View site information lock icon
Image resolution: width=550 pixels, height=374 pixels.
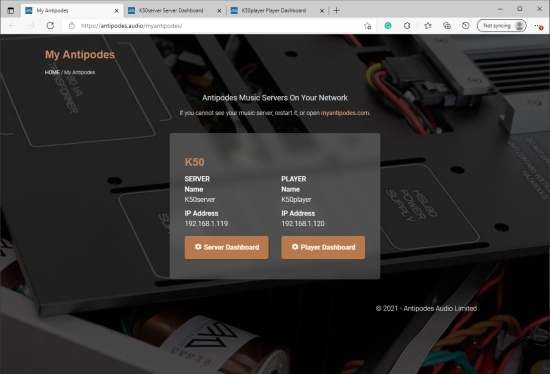click(72, 26)
